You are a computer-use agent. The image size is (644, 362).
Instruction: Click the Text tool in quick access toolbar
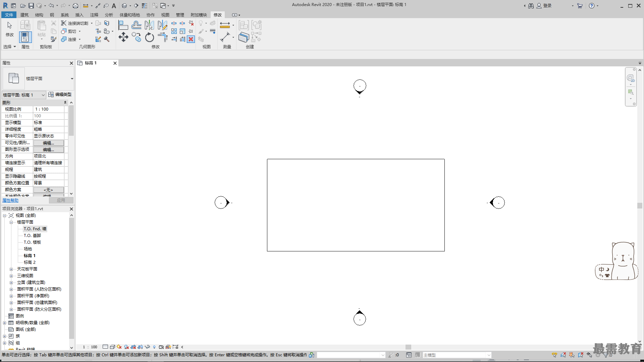(x=114, y=6)
